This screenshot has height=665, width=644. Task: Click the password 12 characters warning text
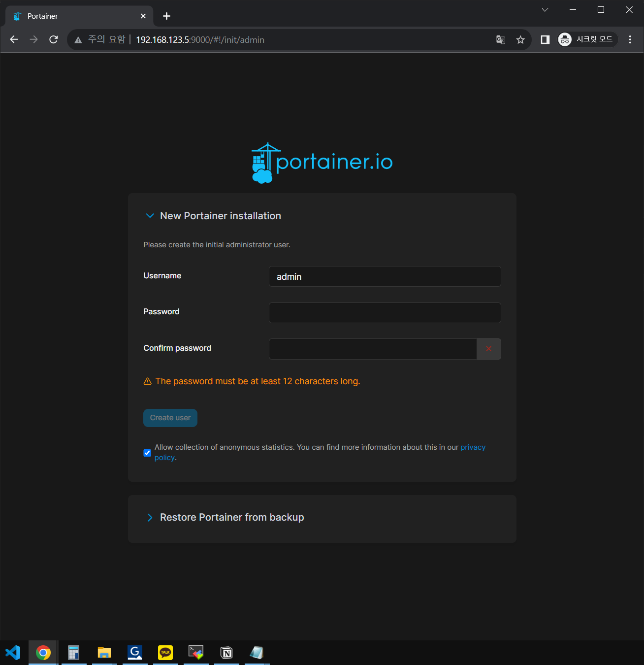pyautogui.click(x=258, y=381)
